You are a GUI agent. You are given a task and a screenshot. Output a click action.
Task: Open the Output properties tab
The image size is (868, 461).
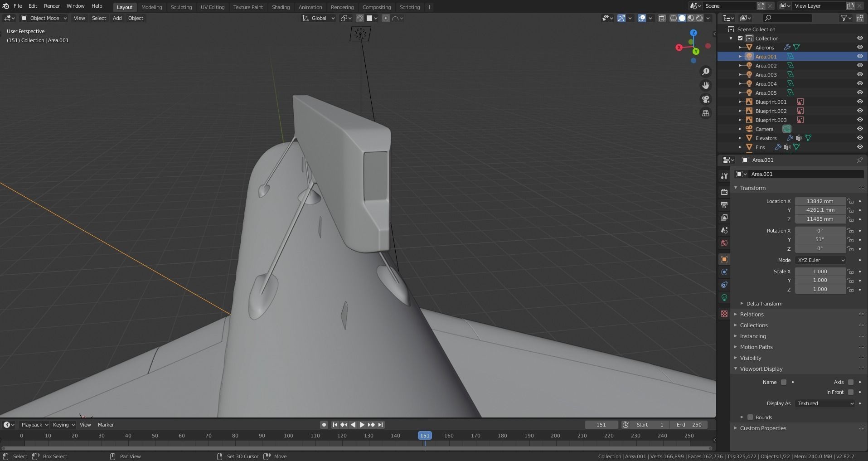(x=724, y=205)
